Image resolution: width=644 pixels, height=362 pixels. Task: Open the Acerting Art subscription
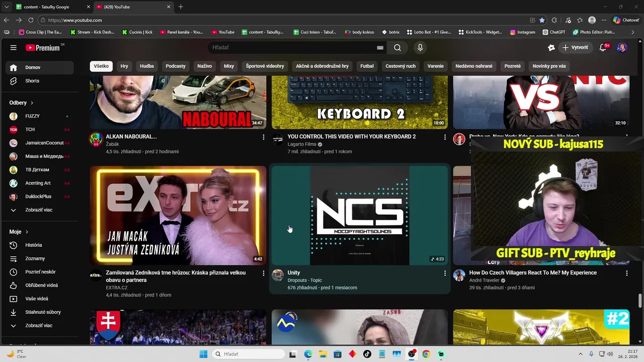(x=40, y=183)
